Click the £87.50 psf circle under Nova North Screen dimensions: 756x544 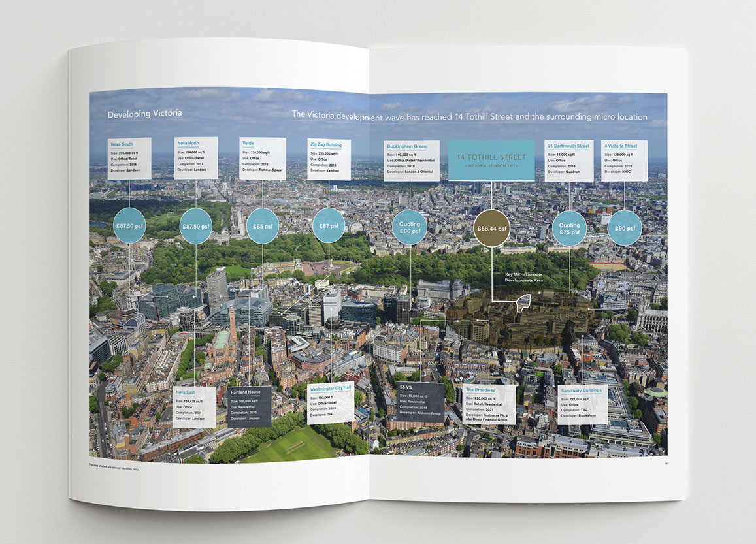coord(195,226)
